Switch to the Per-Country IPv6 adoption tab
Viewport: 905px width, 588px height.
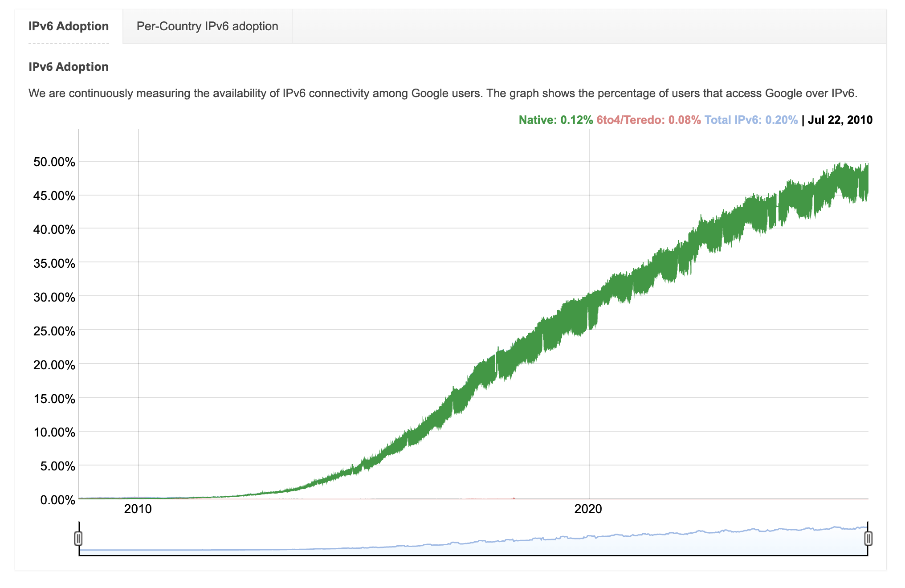pyautogui.click(x=208, y=26)
